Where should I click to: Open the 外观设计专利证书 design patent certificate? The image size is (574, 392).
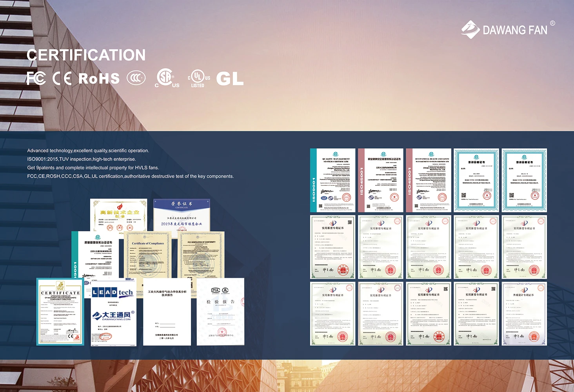tap(524, 314)
